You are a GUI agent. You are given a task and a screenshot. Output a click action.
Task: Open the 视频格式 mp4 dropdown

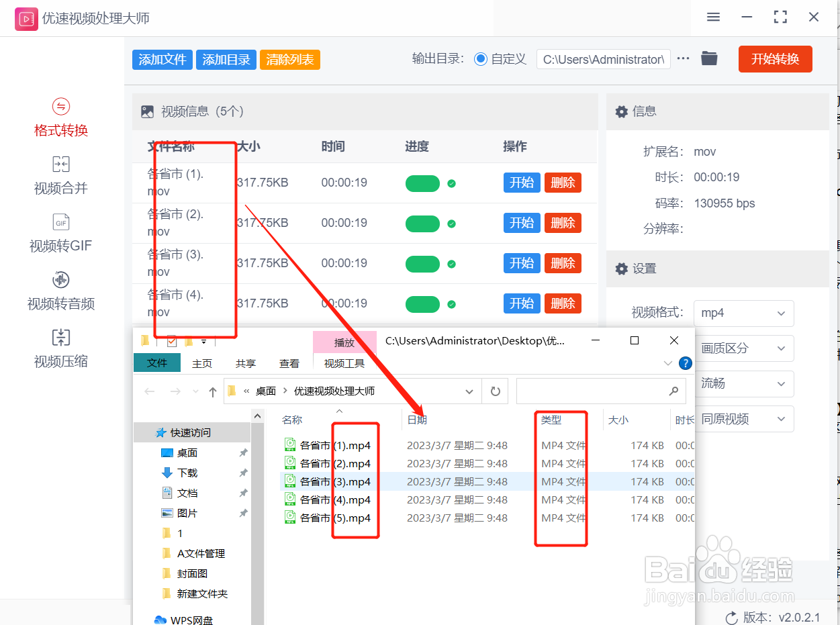(x=743, y=314)
